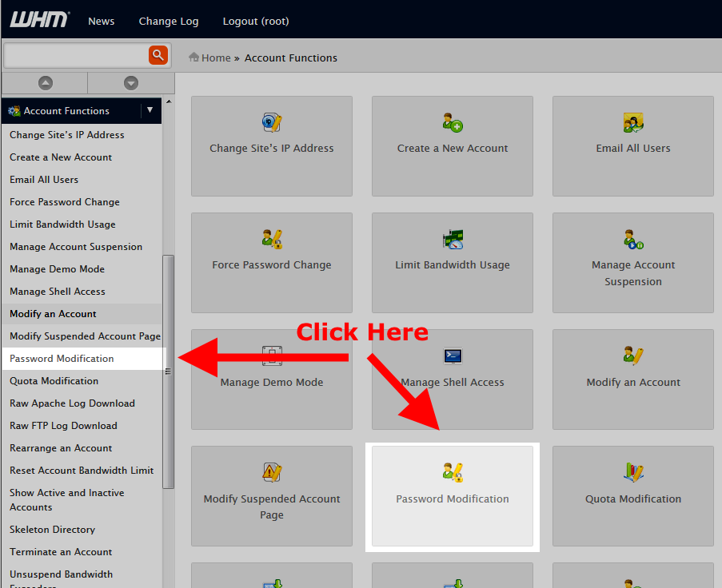722x588 pixels.
Task: Open the Limit Bandwidth Usage tile icon
Action: pyautogui.click(x=453, y=239)
